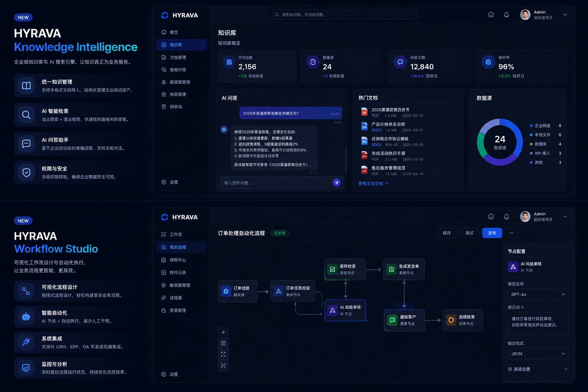Viewport: 588px width, 392px height.
Task: Click the bot avatar beside the AI answer
Action: (x=224, y=129)
